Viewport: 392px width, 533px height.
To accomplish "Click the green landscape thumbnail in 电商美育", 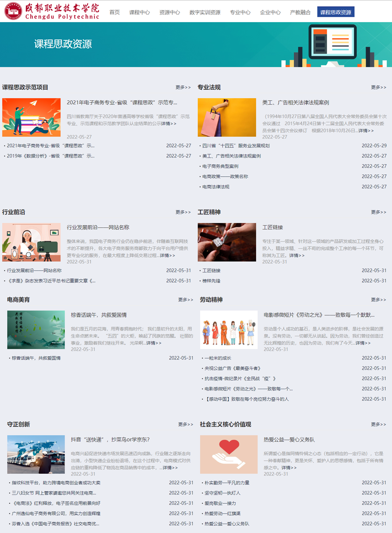I will (36, 329).
